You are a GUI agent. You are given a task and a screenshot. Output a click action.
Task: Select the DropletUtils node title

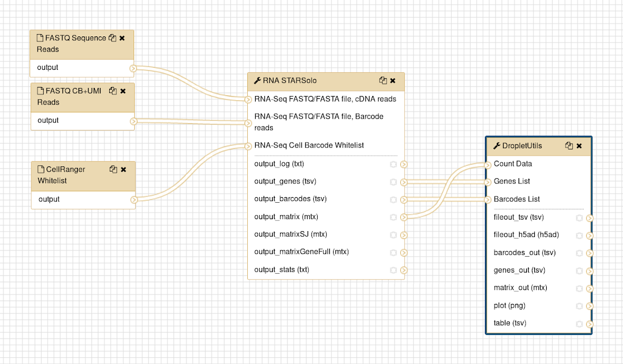pos(522,146)
